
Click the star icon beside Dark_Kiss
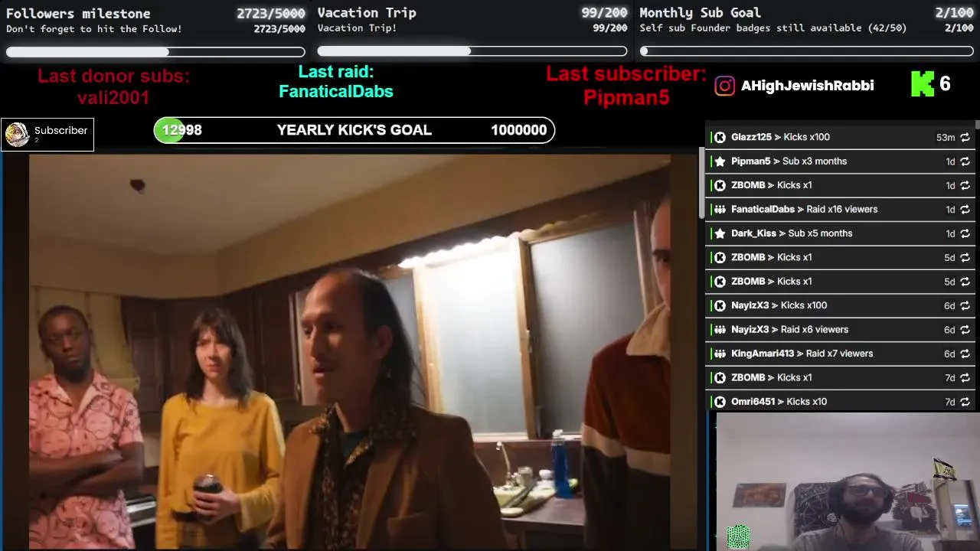(720, 233)
